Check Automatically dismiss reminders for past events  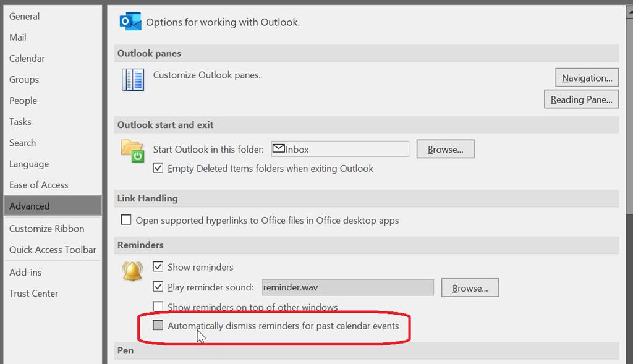pos(158,326)
